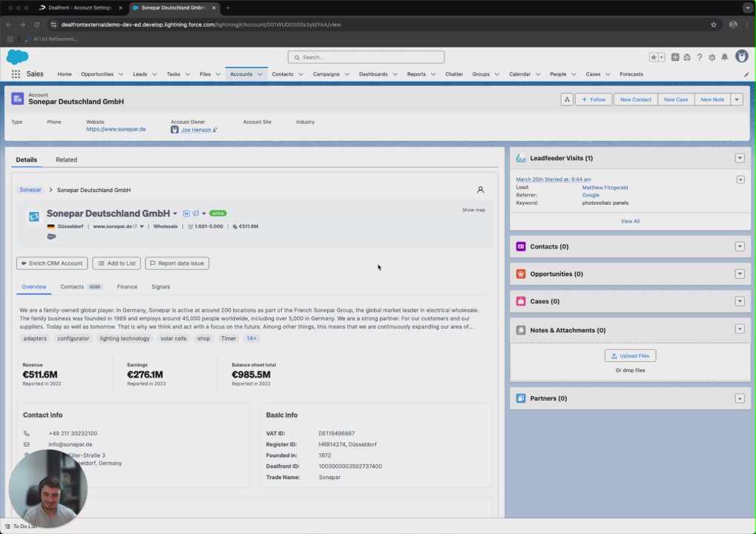This screenshot has width=756, height=534.
Task: Open the Opportunities related list dropdown
Action: pos(740,274)
